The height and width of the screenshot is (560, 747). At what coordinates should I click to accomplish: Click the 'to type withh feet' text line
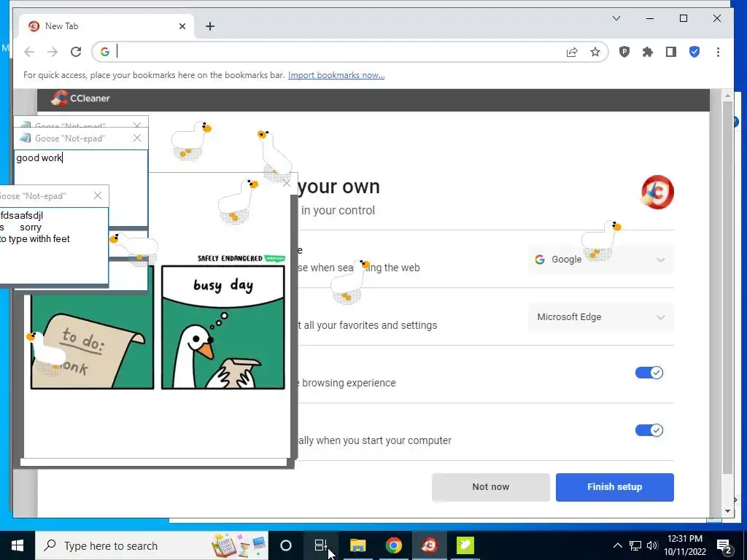(x=35, y=239)
